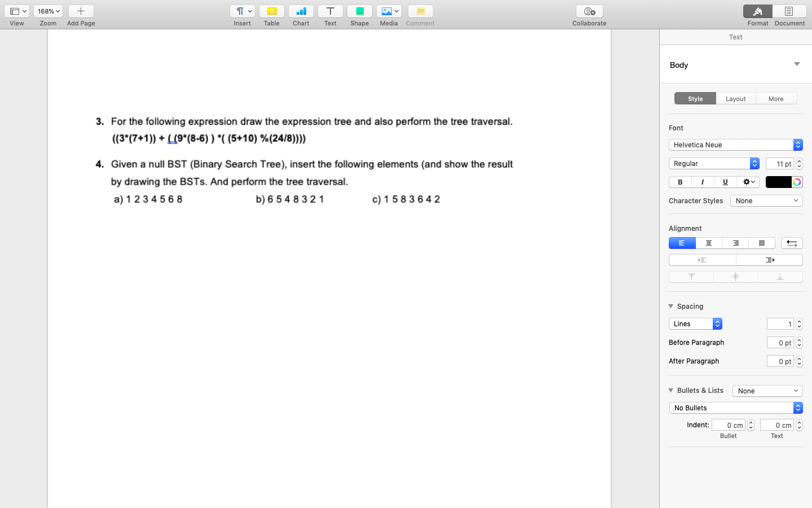Open the Zoom level dropdown
Screen dimensions: 812x508
point(48,10)
